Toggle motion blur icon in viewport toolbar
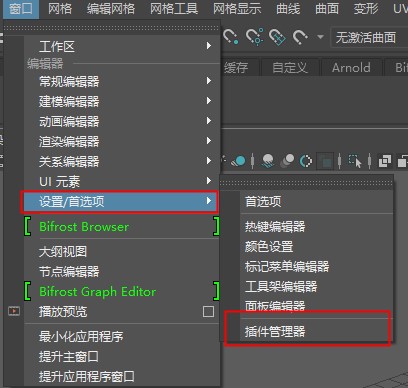 click(x=306, y=161)
